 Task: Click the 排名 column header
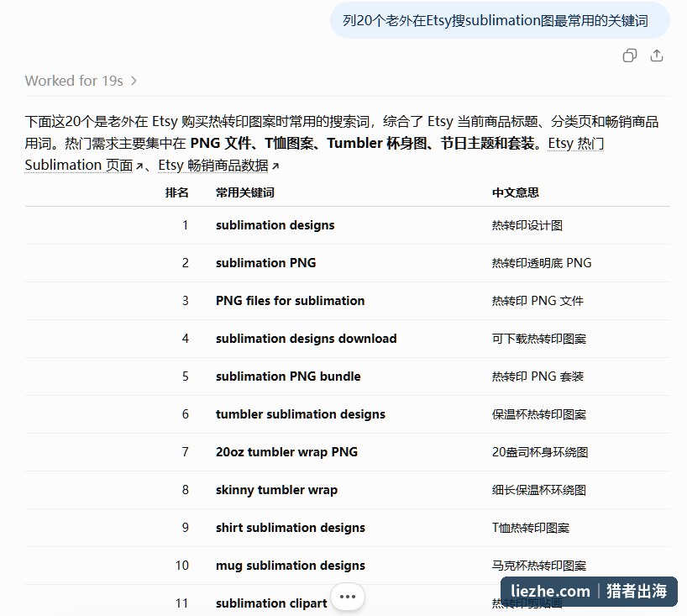pos(176,192)
